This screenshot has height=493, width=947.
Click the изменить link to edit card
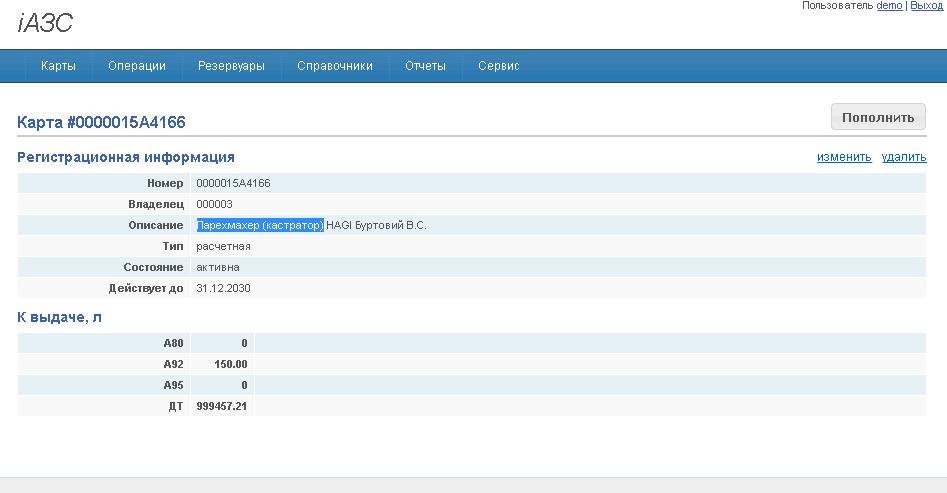pos(844,157)
